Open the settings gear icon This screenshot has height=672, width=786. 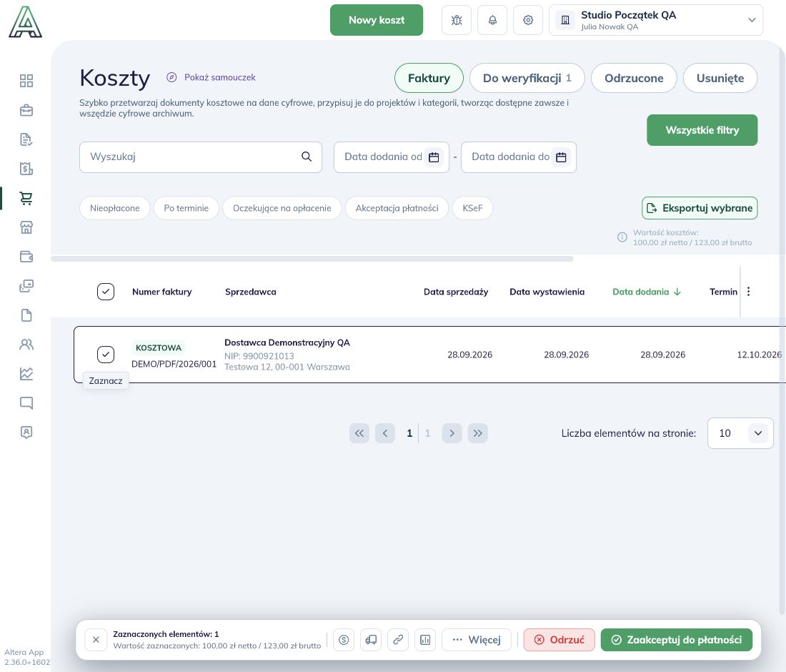[x=528, y=20]
